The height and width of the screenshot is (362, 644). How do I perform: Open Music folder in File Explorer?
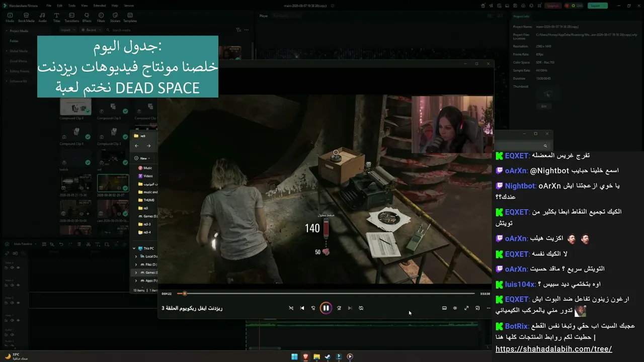coord(145,168)
